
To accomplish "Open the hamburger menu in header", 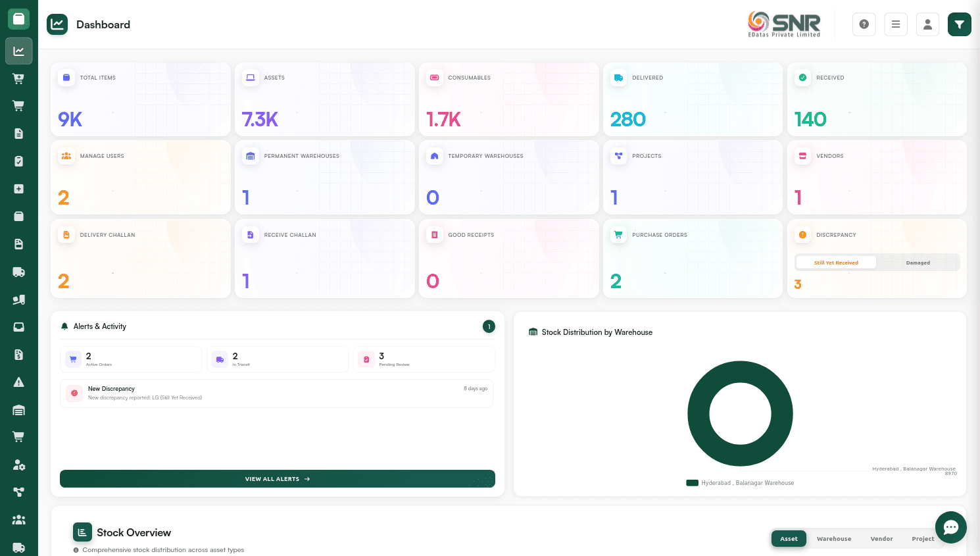I will tap(895, 24).
